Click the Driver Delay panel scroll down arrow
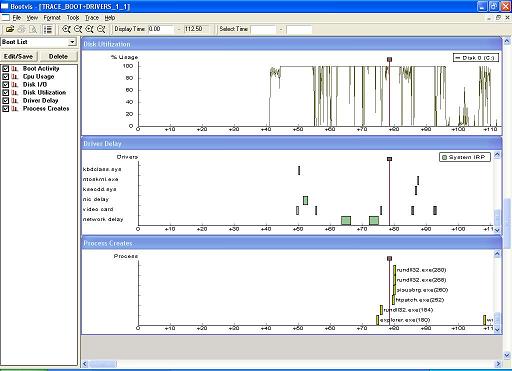 pyautogui.click(x=497, y=230)
